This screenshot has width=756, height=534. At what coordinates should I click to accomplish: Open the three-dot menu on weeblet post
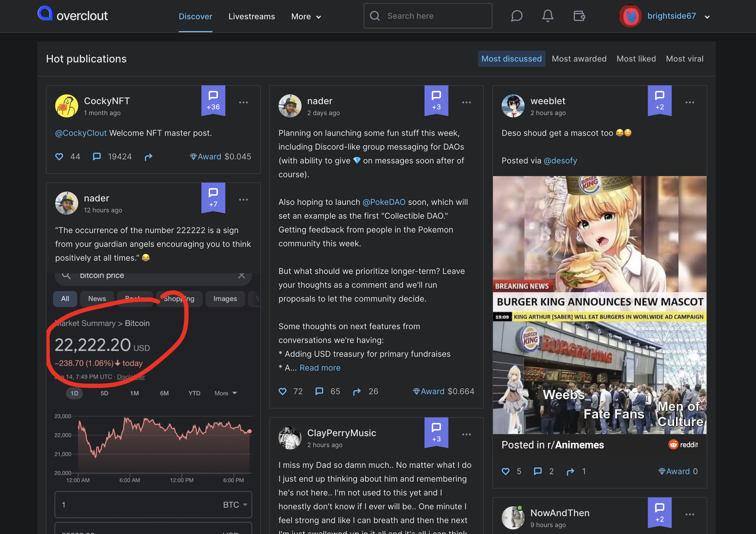tap(690, 102)
